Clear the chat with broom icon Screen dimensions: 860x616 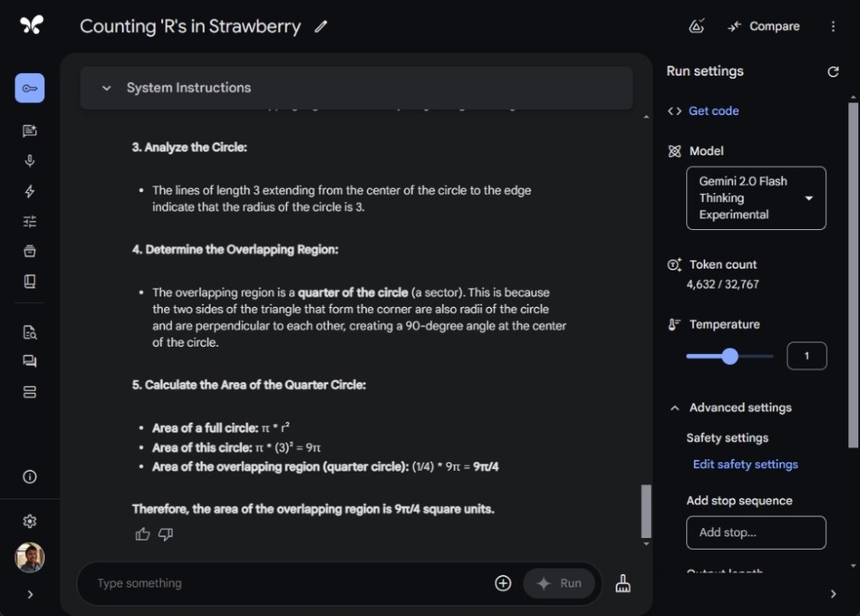point(622,583)
